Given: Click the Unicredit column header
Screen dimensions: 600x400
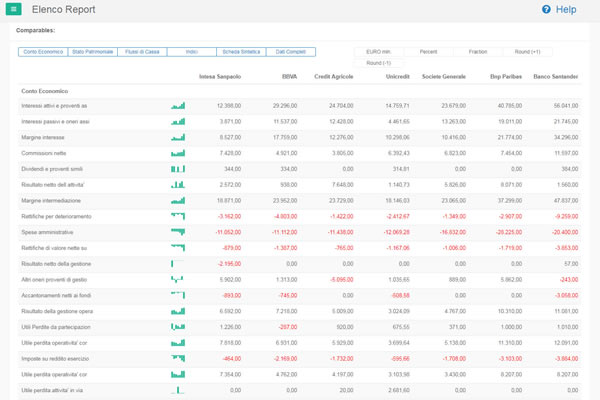Looking at the screenshot, I should click(x=398, y=77).
